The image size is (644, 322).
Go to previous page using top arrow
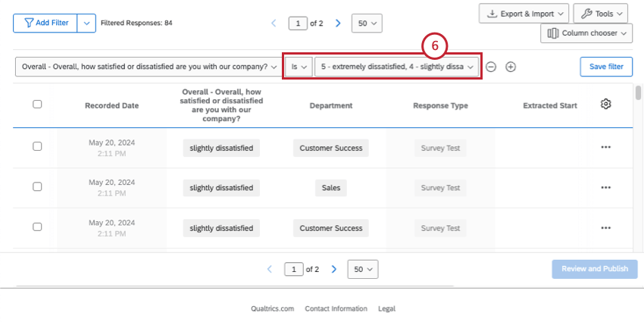click(274, 23)
